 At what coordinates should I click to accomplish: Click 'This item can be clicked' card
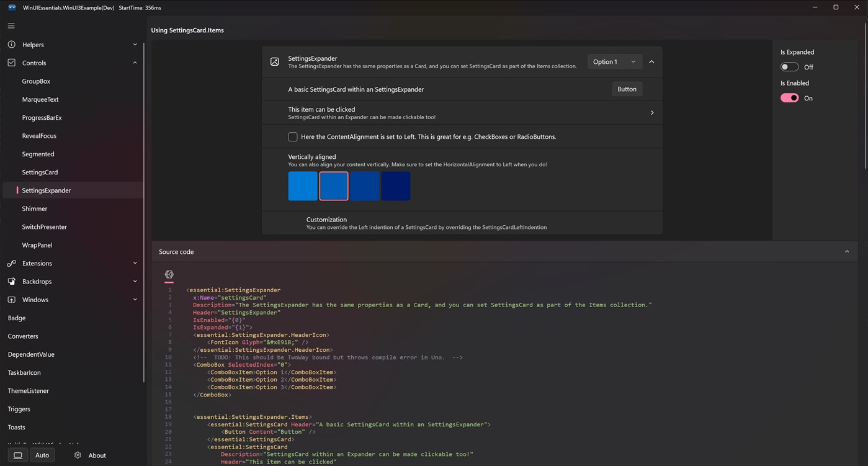click(x=462, y=113)
